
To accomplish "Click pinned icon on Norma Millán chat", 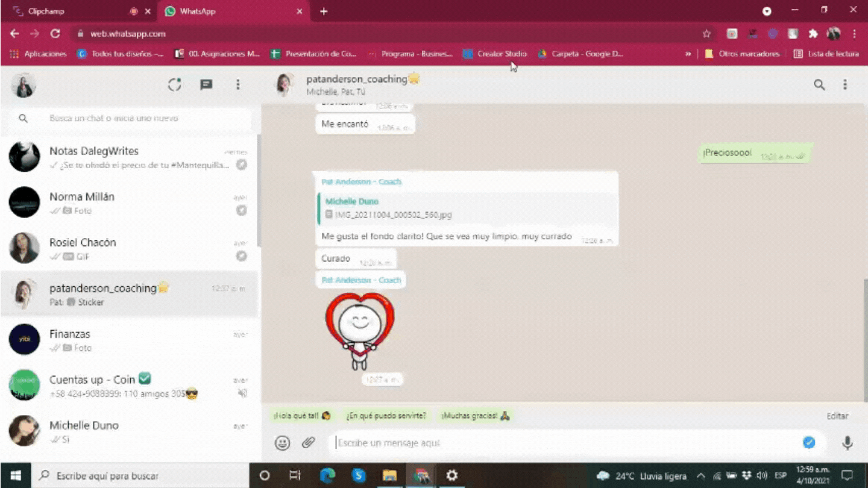I will tap(242, 210).
